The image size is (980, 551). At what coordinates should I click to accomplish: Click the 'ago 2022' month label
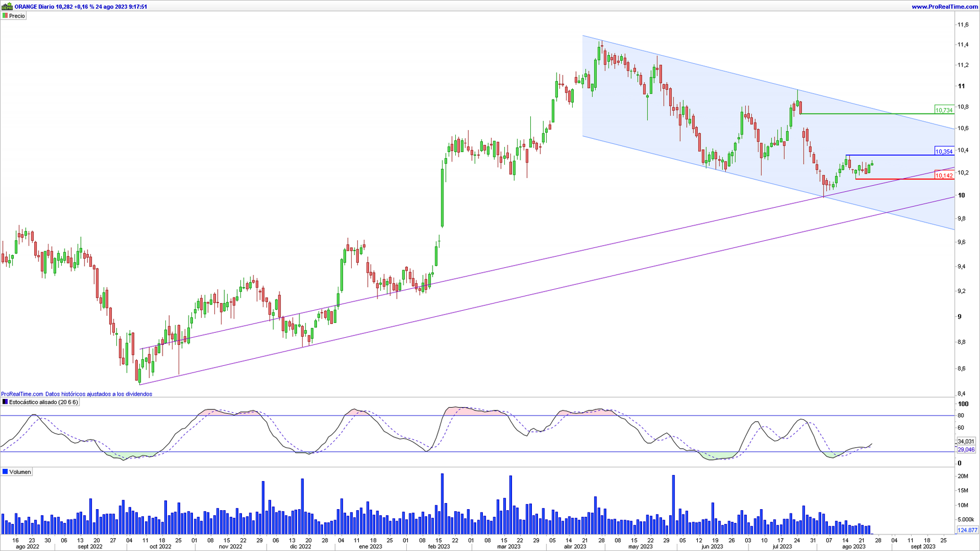[28, 547]
